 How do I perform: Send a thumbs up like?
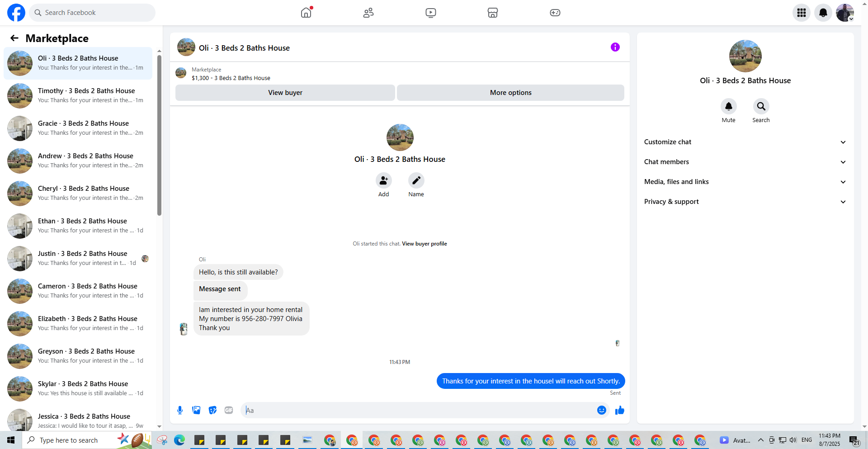(620, 410)
